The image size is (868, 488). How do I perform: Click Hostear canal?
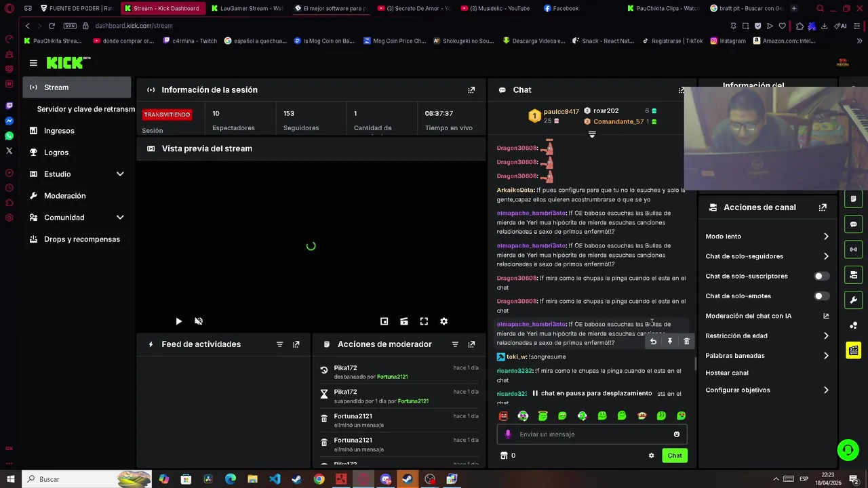727,373
